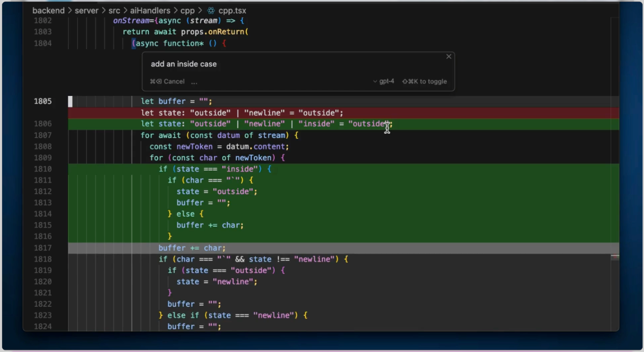
Task: Open the backend breadcrumb segment
Action: [x=48, y=10]
